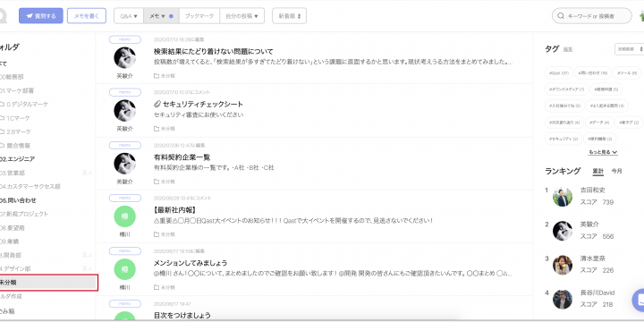Open post セキュリティチェックシート
This screenshot has width=644, height=322.
point(203,105)
